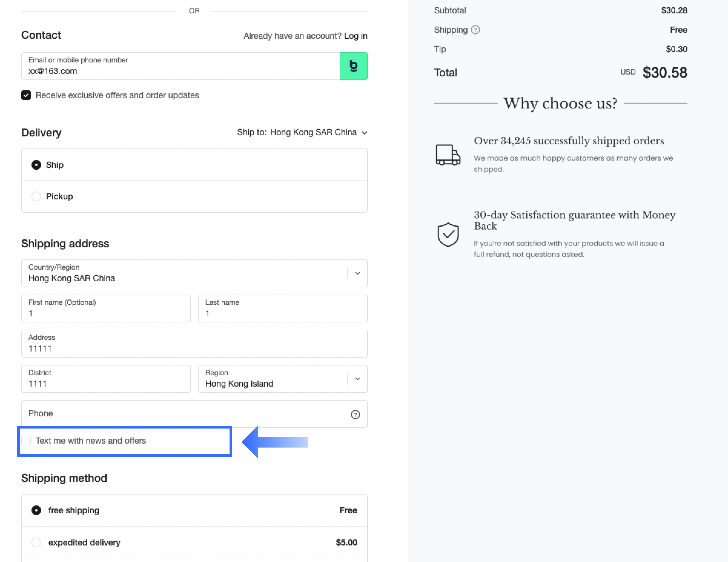Click the $5.00 expedited delivery price
The width and height of the screenshot is (728, 562).
pos(346,542)
